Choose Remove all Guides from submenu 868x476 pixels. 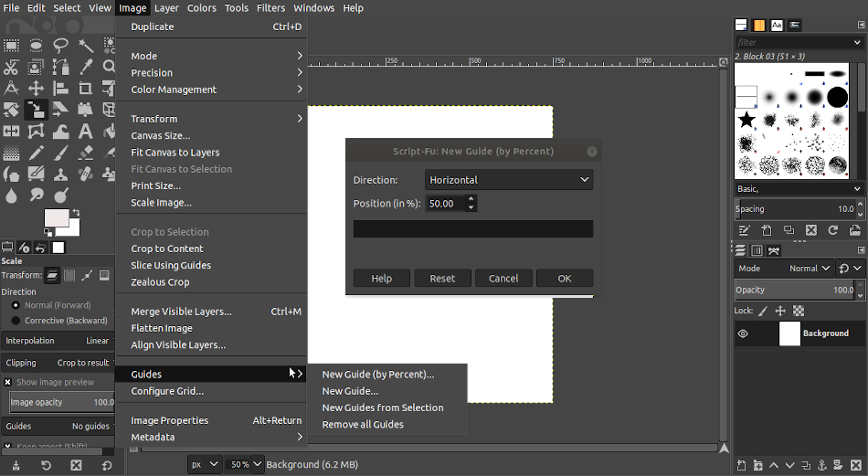(x=363, y=425)
